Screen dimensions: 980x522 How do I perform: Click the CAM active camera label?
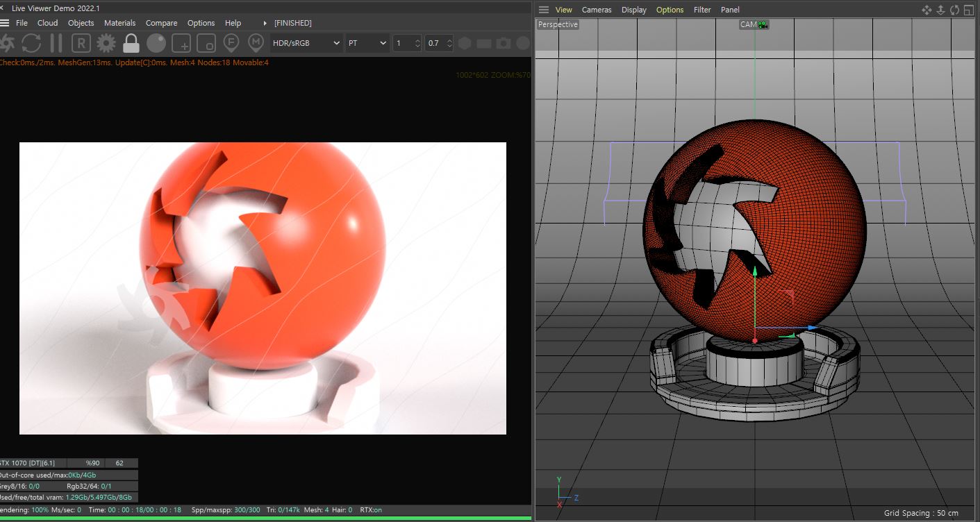(x=748, y=24)
